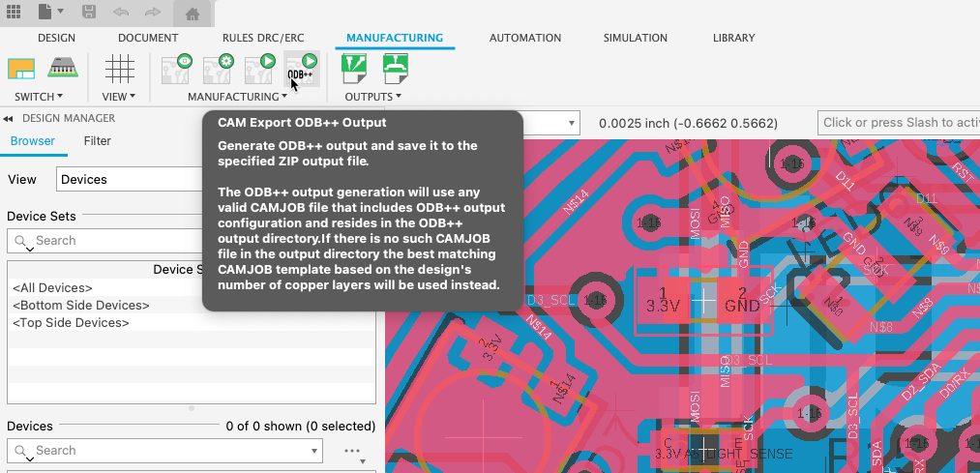This screenshot has height=473, width=980.
Task: Open the File icon dropdown arrow
Action: (x=61, y=12)
